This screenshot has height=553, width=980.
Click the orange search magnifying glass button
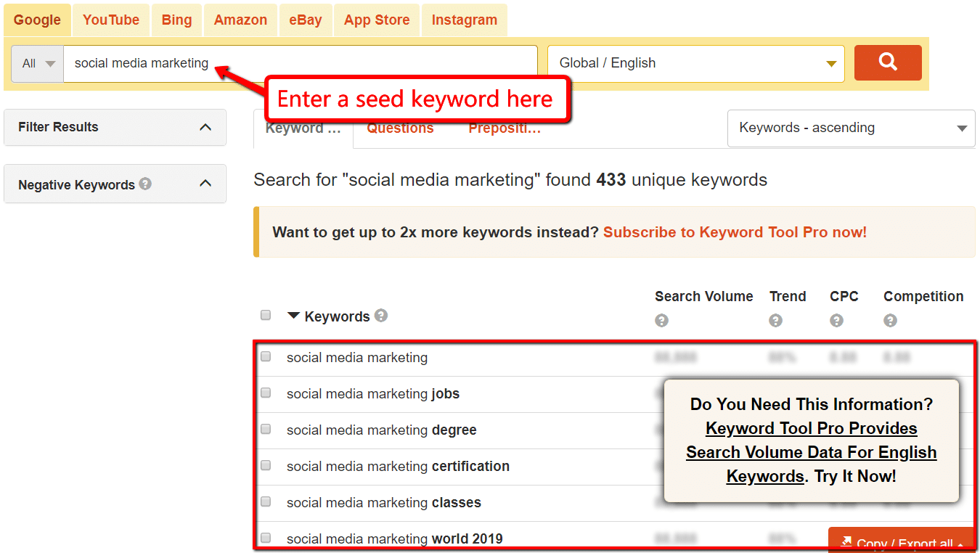click(887, 62)
